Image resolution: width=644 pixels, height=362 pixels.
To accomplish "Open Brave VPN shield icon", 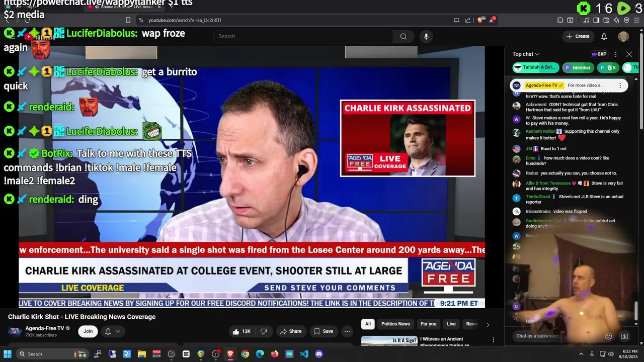I will coord(626,20).
